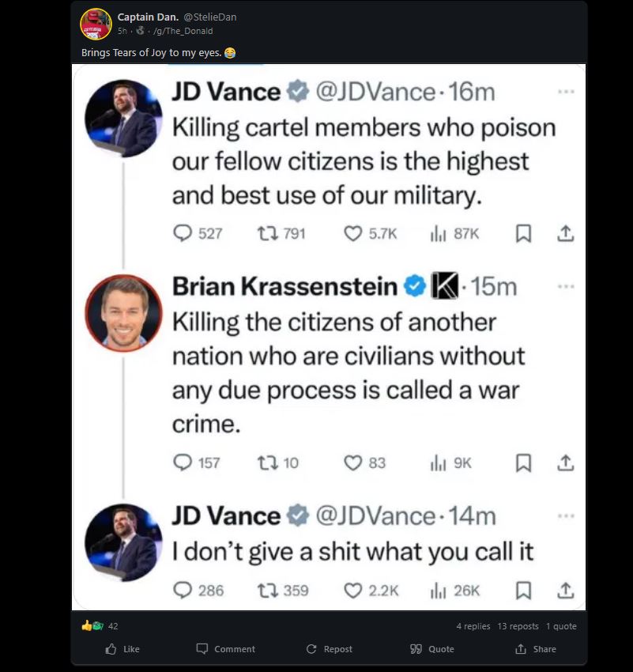Click the reply bubble showing 527
The width and height of the screenshot is (633, 672).
pyautogui.click(x=183, y=233)
